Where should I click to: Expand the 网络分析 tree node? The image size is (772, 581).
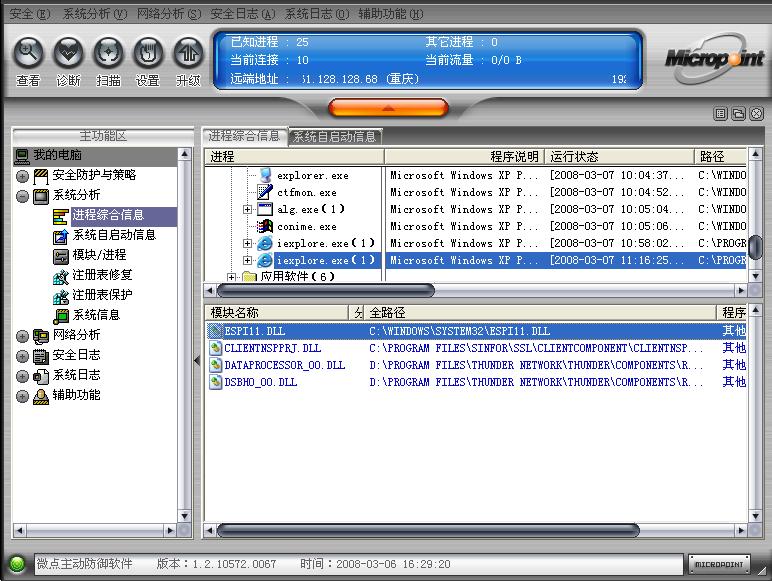click(x=22, y=336)
